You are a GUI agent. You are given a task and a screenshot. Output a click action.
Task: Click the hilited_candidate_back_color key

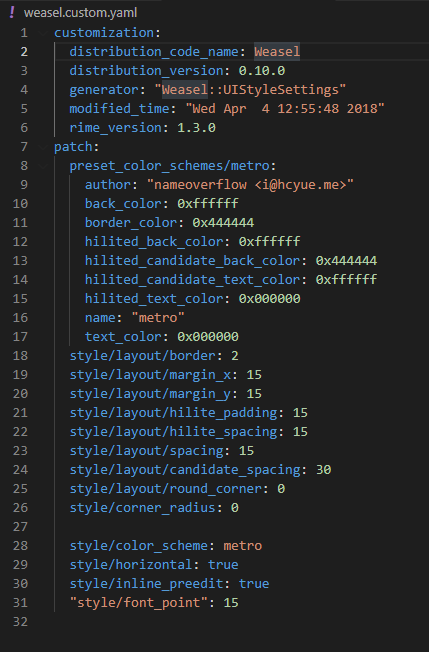coord(192,260)
